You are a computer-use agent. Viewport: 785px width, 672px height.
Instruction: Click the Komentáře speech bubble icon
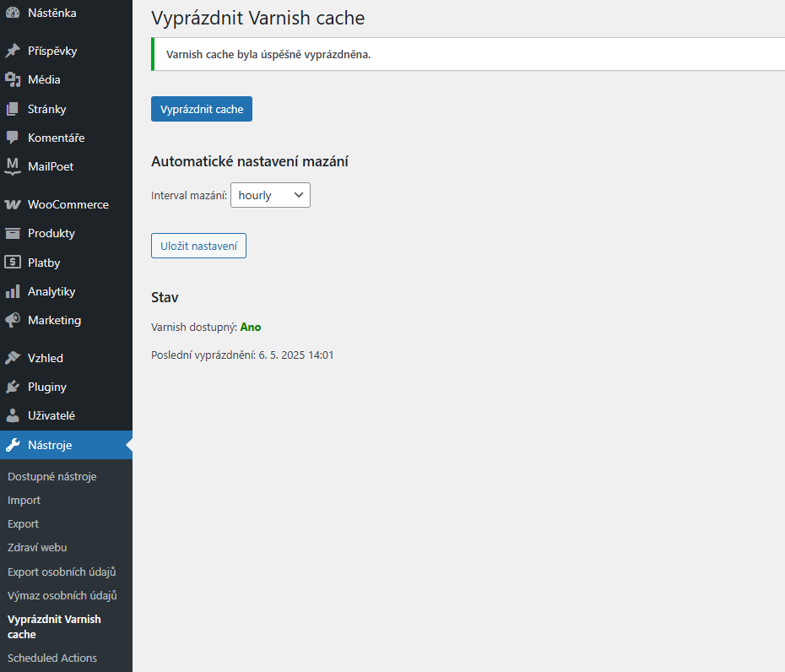click(x=13, y=138)
